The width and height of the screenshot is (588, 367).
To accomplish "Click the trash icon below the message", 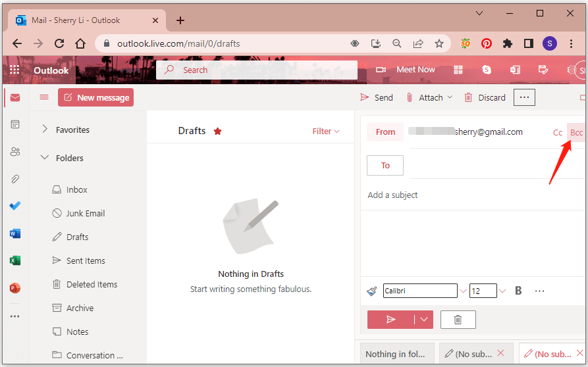I will pos(458,320).
